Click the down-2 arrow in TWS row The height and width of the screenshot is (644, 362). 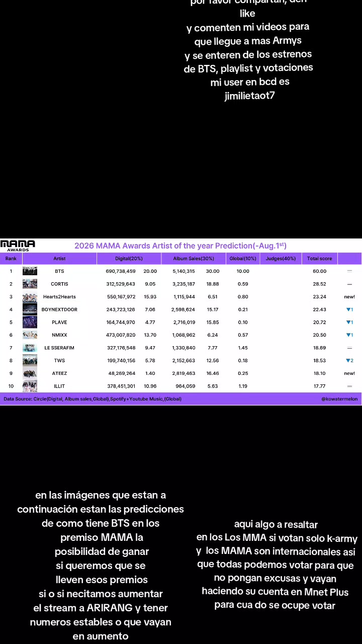click(x=349, y=361)
